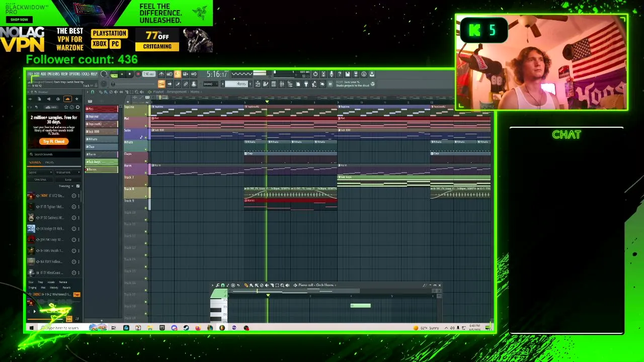This screenshot has width=644, height=362.
Task: Toggle the countdown before recording icon
Action: (178, 74)
